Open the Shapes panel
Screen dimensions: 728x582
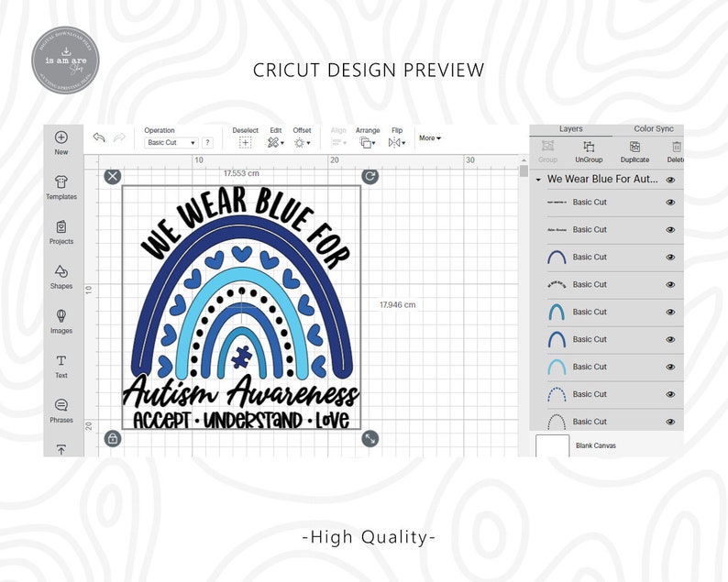[x=61, y=271]
